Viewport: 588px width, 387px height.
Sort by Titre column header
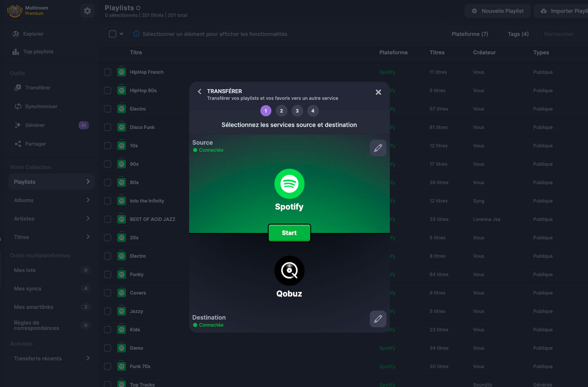click(x=136, y=52)
